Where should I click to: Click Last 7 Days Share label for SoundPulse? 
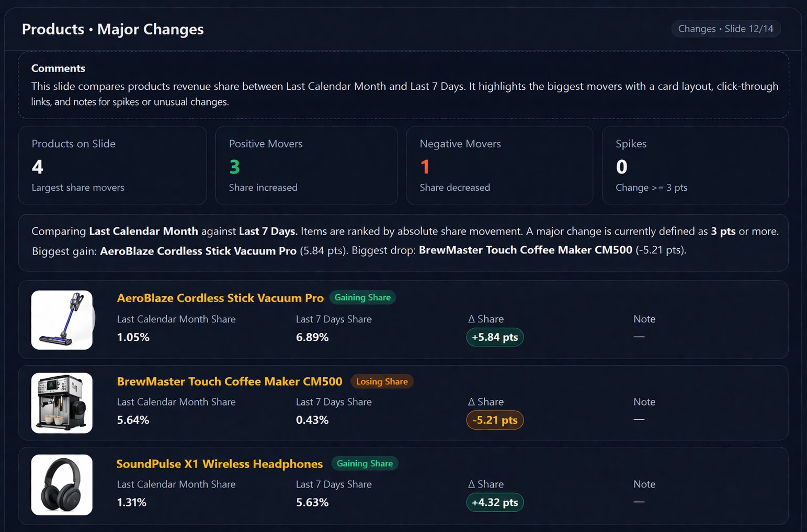tap(334, 484)
